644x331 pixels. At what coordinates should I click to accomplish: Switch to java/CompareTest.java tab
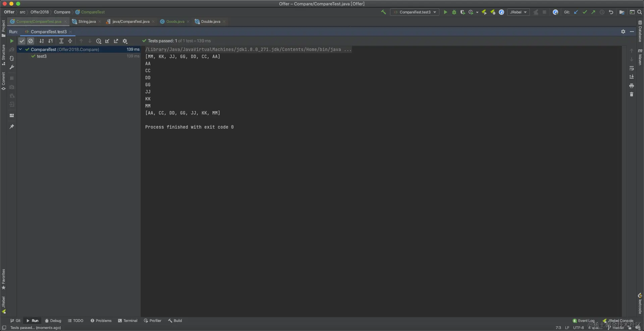click(x=131, y=21)
